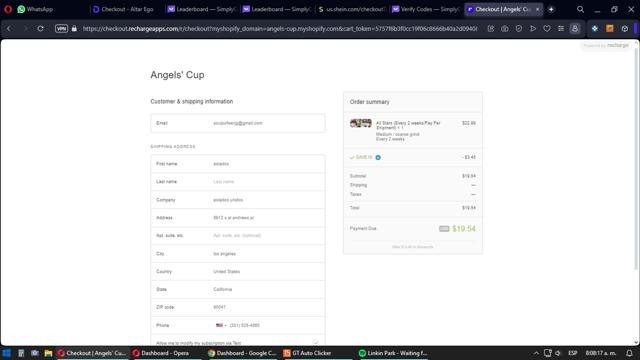Open the extensions cube icon

pos(624,29)
